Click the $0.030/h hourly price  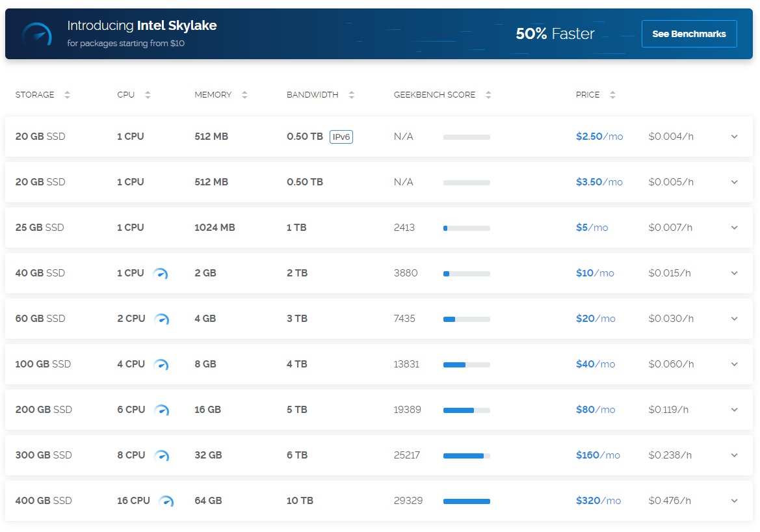pyautogui.click(x=671, y=319)
